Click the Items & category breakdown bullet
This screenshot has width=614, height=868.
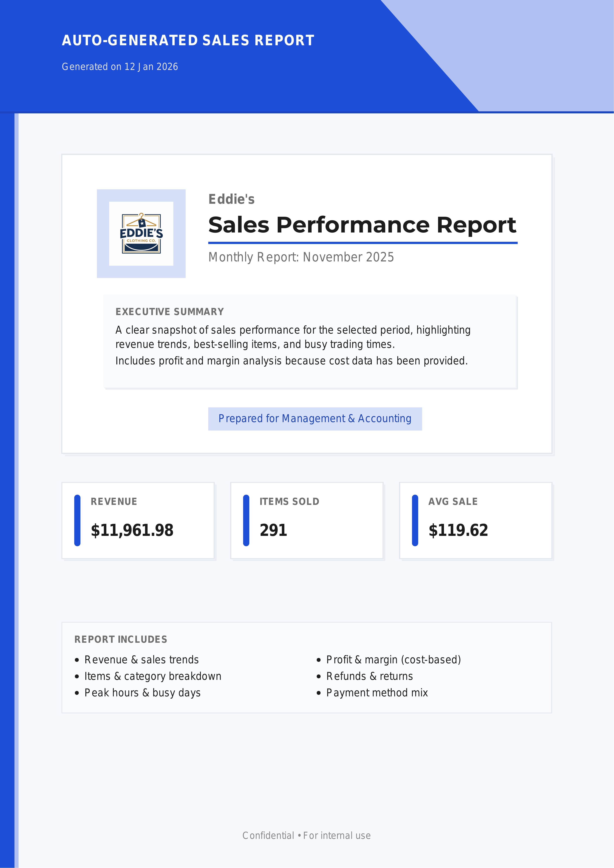[x=153, y=676]
